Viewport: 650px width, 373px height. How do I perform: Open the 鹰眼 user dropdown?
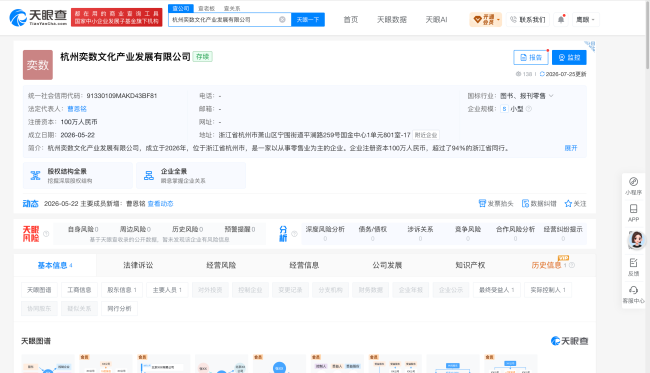click(585, 19)
